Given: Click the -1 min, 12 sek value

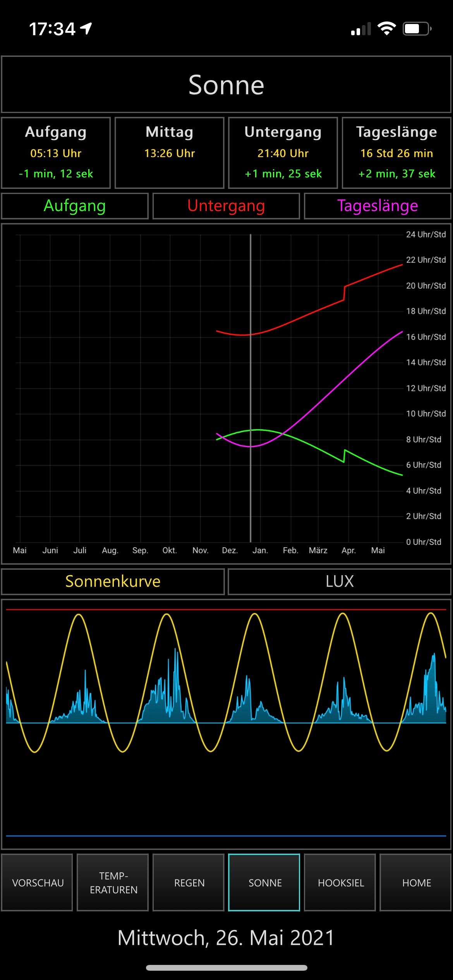Looking at the screenshot, I should coord(56,174).
